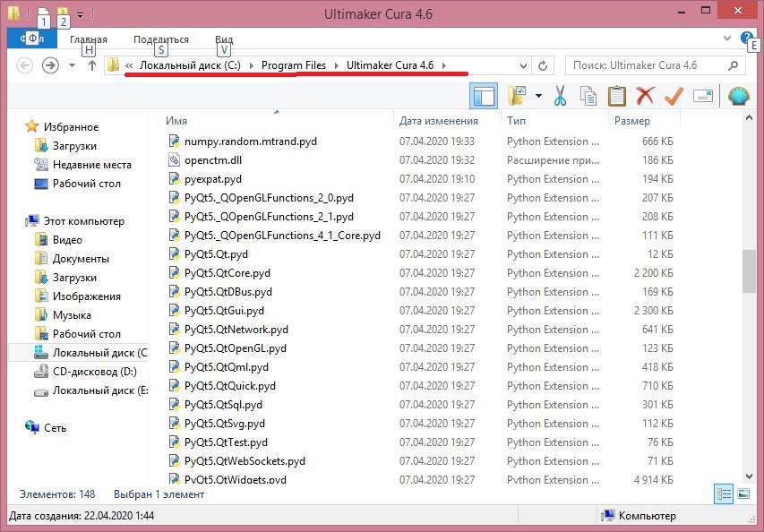Select PyQt5.QtCore.pyd in the list
The width and height of the screenshot is (764, 532).
click(227, 273)
